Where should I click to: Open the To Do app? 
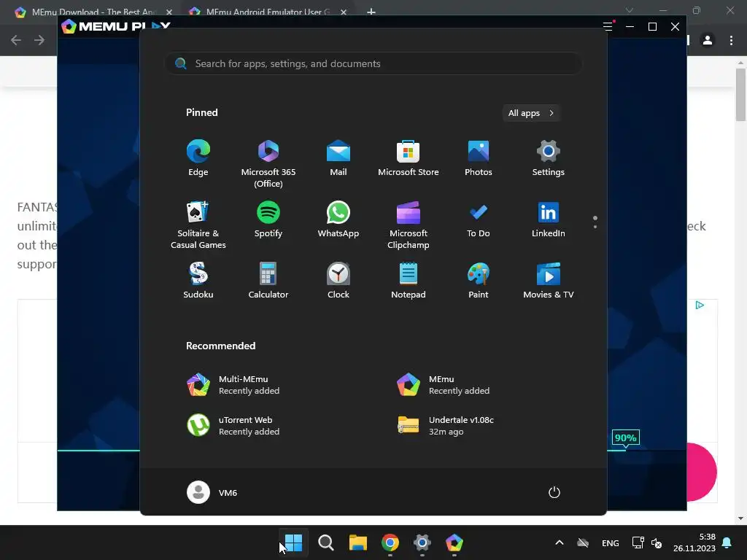point(479,220)
